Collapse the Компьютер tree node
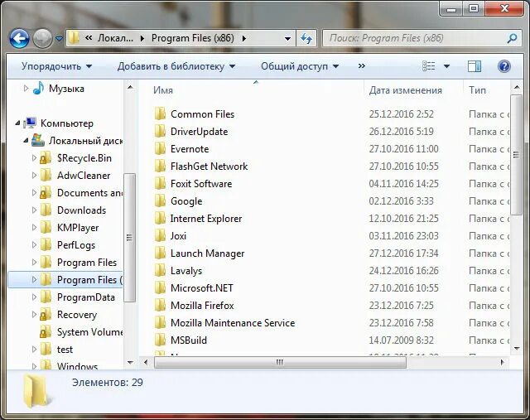 pyautogui.click(x=17, y=123)
